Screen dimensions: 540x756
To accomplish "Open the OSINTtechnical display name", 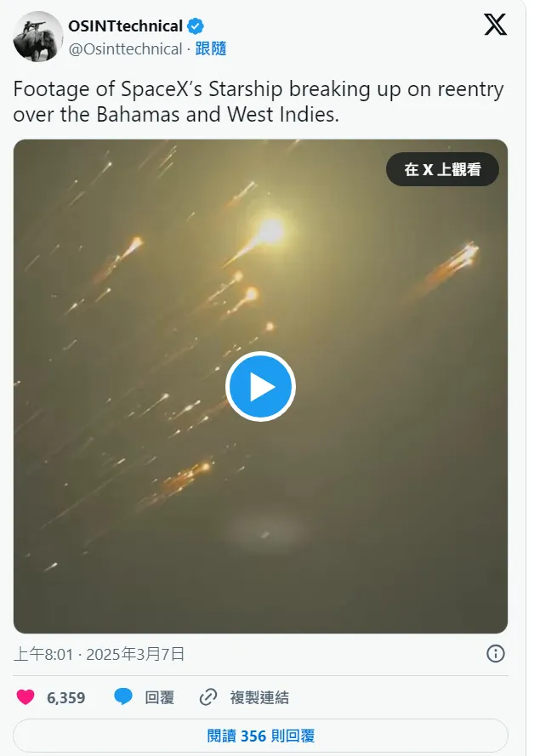I will pyautogui.click(x=125, y=26).
